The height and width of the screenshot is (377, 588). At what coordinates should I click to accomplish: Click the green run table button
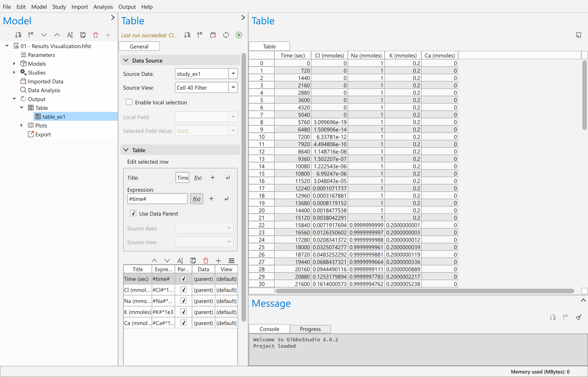pos(239,35)
